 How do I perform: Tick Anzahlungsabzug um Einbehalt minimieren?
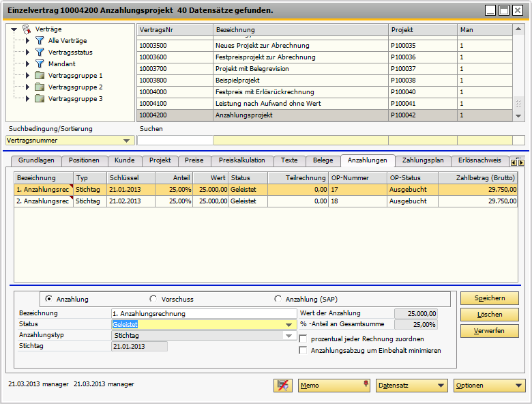[304, 351]
